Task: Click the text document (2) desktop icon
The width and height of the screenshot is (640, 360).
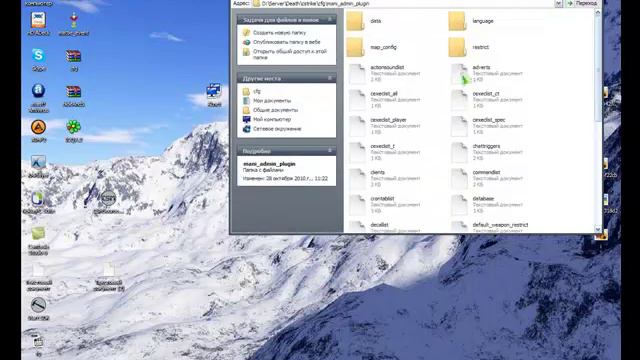Action: coord(109,270)
